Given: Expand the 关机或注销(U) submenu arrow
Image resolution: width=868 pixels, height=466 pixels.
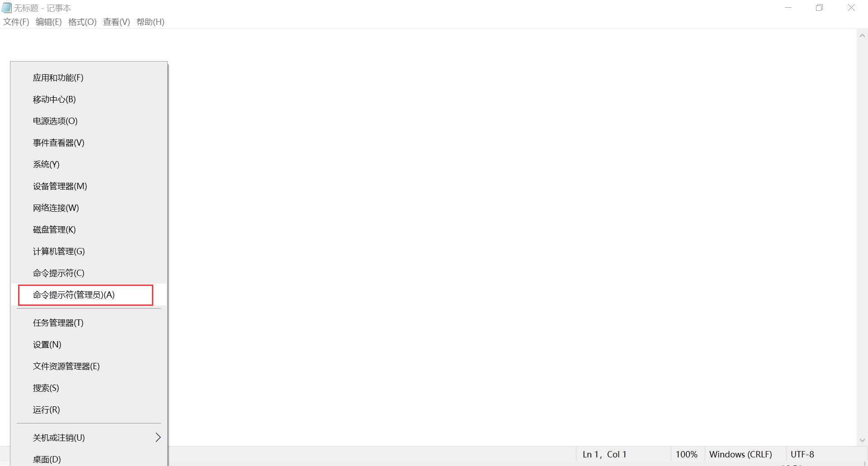Looking at the screenshot, I should click(x=158, y=437).
